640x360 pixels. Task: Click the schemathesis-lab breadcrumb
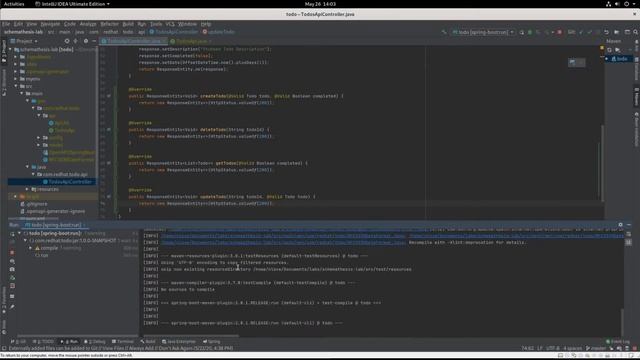23,32
